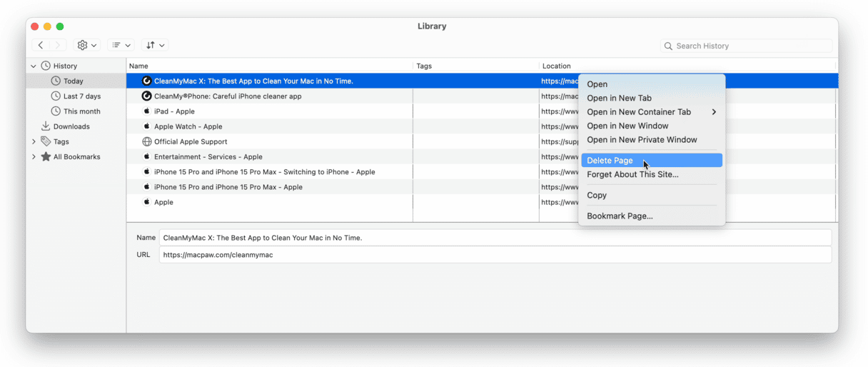Choose Open in New Private Window
868x367 pixels.
[x=642, y=140]
